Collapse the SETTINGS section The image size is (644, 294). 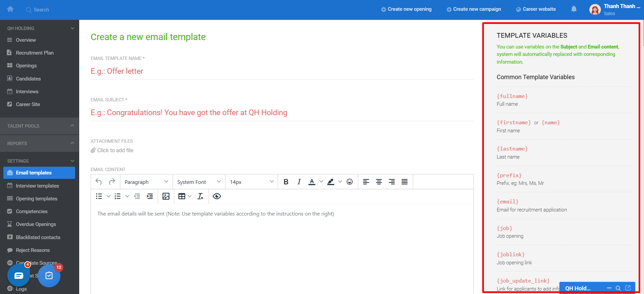[72, 161]
